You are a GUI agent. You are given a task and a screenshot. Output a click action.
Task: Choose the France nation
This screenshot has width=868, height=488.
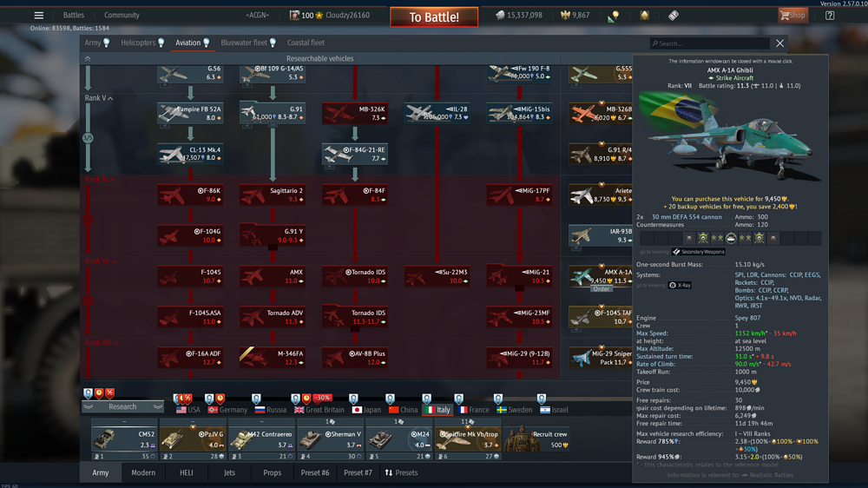tap(474, 410)
